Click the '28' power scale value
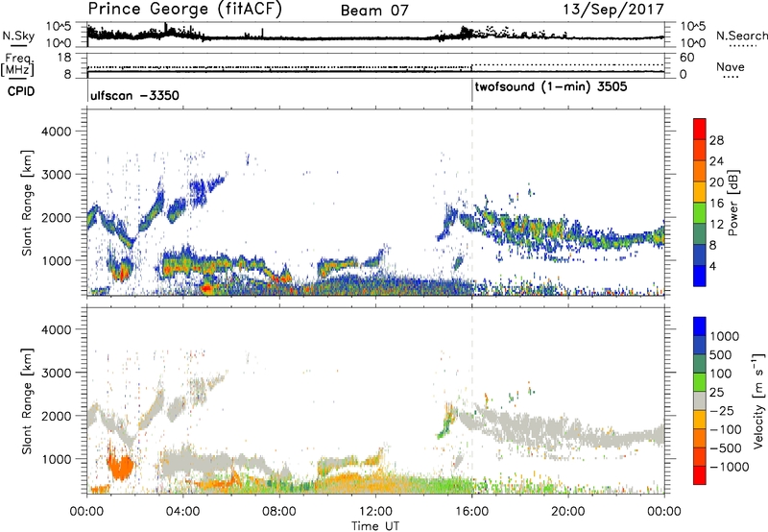 pos(716,140)
